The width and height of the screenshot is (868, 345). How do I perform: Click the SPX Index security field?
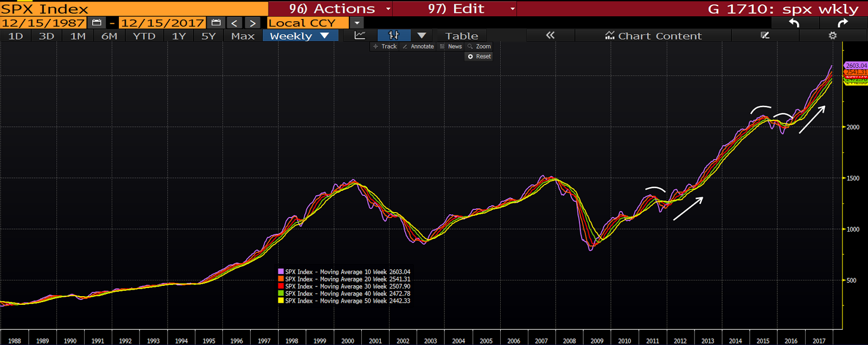pos(134,9)
